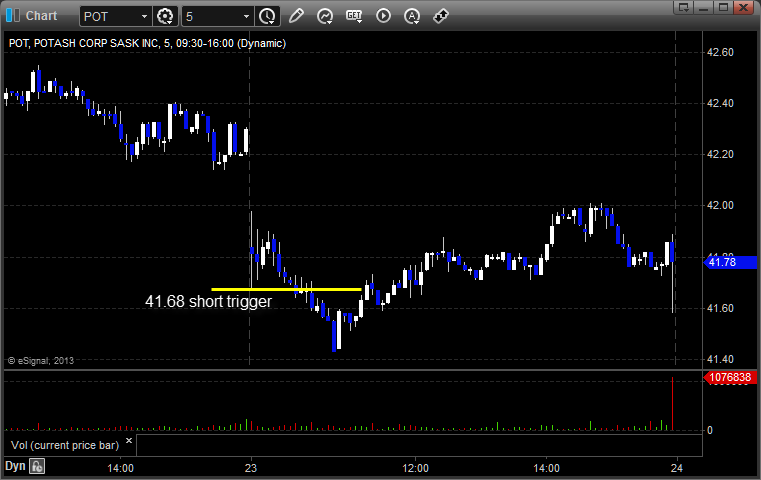Click the 42.60 price axis label
The width and height of the screenshot is (761, 480).
coord(720,52)
